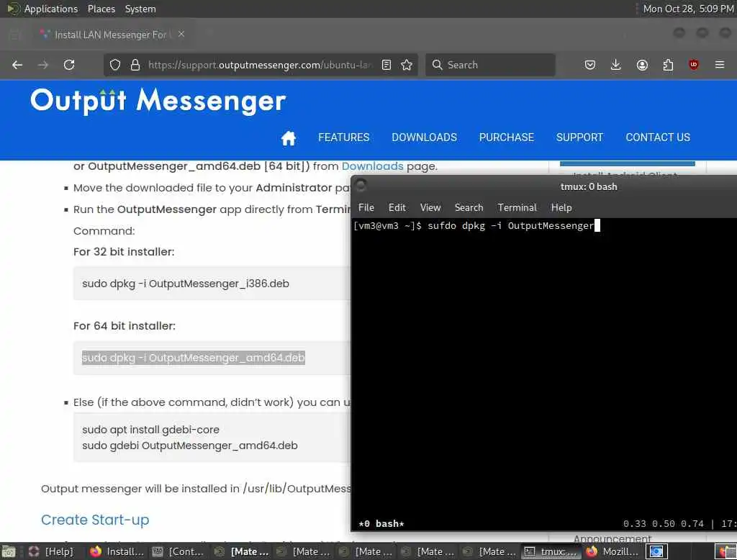Image resolution: width=737 pixels, height=560 pixels.
Task: Click the URL address field
Action: pos(260,65)
